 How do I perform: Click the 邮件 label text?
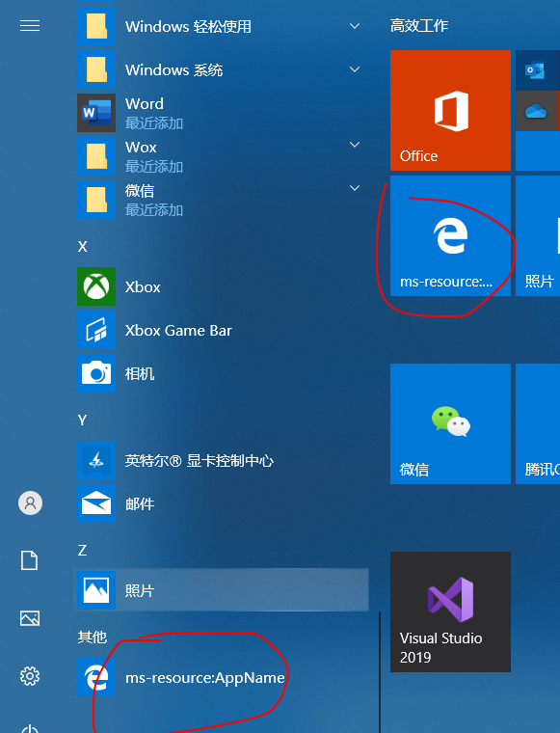tap(140, 503)
